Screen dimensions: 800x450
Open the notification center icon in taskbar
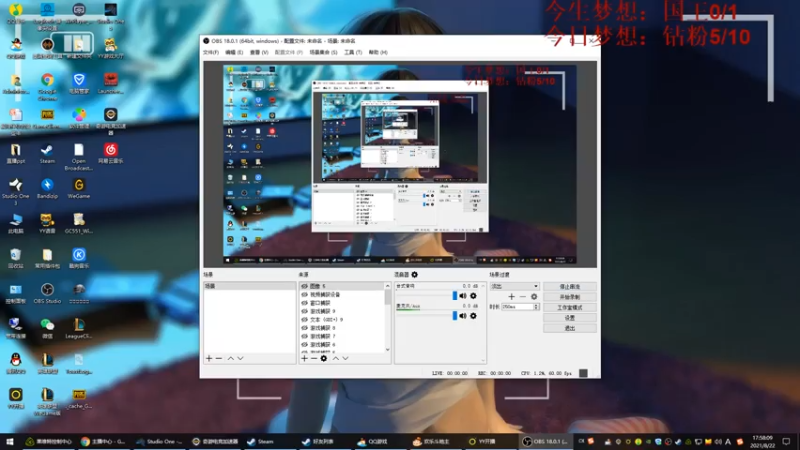[x=786, y=441]
